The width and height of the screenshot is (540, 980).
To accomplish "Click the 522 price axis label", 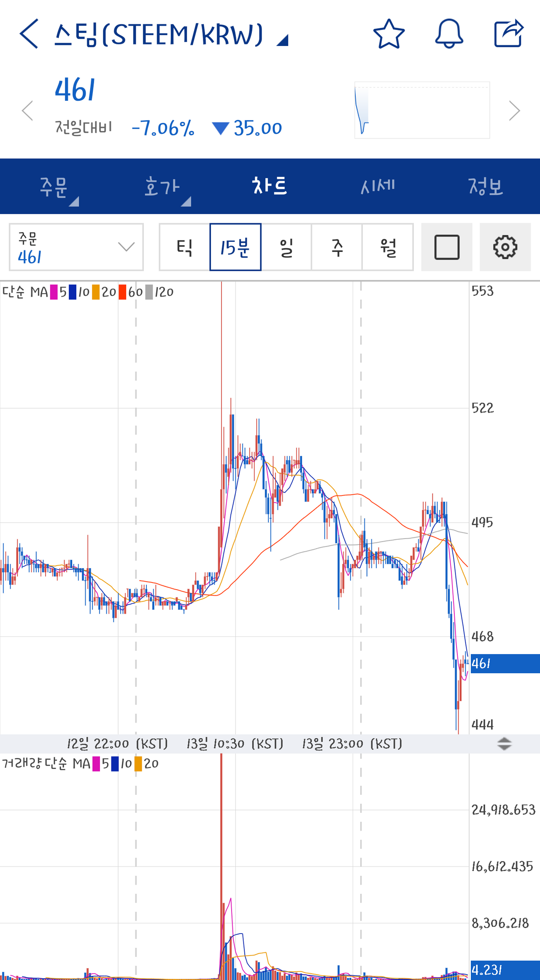I will (483, 408).
